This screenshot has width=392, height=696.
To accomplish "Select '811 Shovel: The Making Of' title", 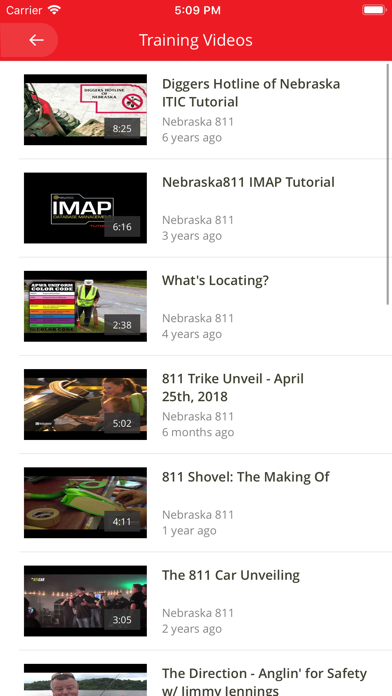I will 245,477.
